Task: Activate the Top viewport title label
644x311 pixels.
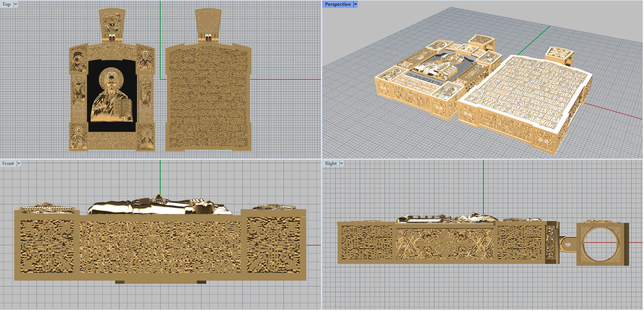Action: tap(7, 4)
